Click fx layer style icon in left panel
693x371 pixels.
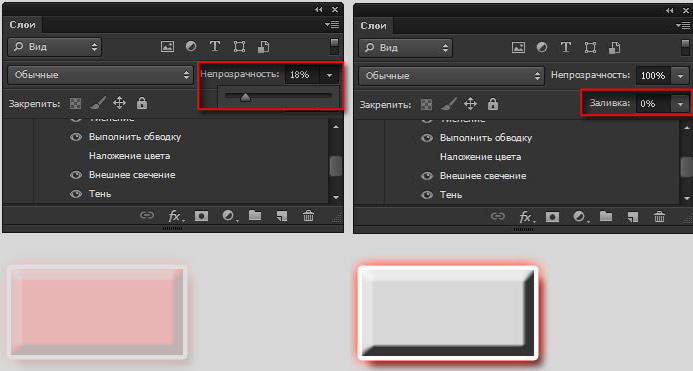coord(175,216)
